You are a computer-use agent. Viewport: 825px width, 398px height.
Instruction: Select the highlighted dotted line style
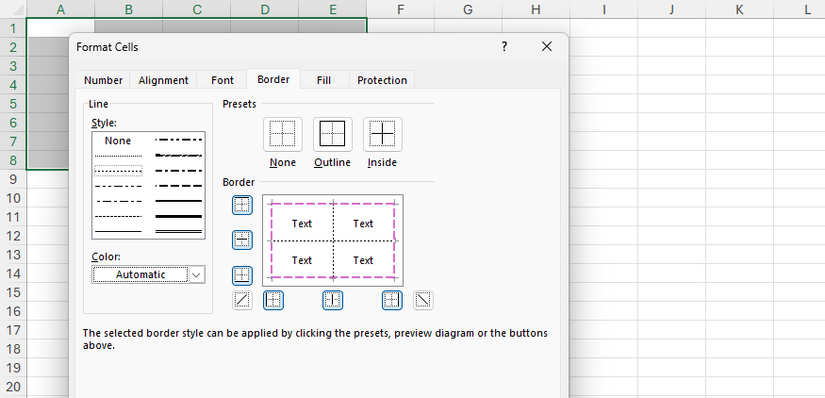pos(118,171)
